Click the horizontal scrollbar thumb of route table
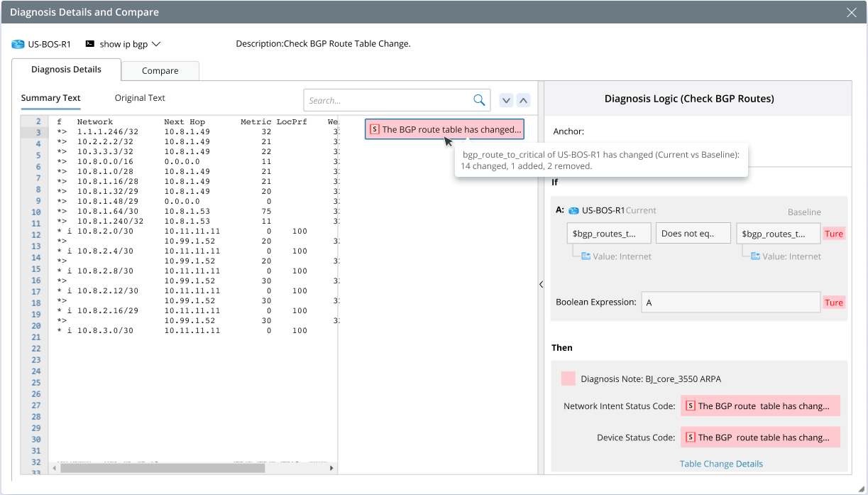Screen dimensions: 868x495 [163, 468]
